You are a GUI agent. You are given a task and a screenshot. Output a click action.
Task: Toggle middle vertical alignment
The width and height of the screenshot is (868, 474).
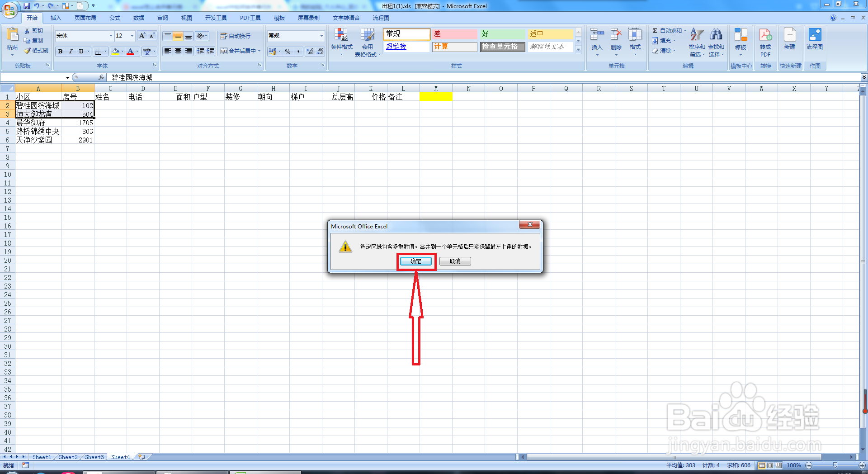point(178,36)
